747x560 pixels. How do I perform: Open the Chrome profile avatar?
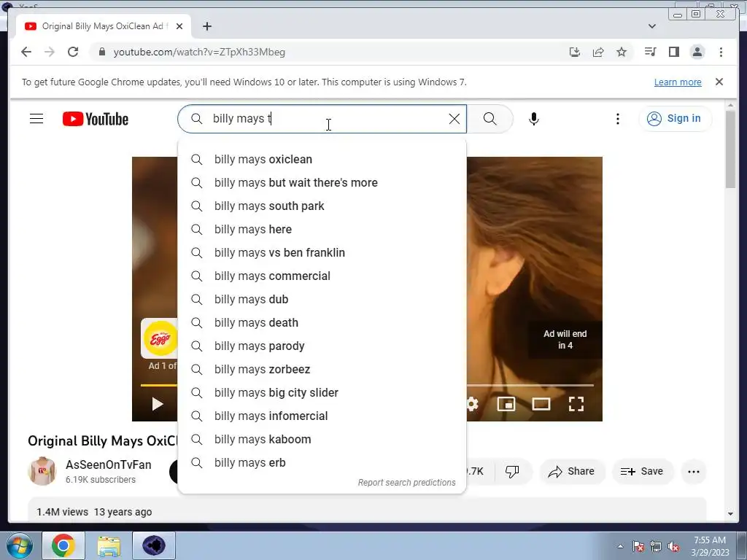click(x=697, y=52)
